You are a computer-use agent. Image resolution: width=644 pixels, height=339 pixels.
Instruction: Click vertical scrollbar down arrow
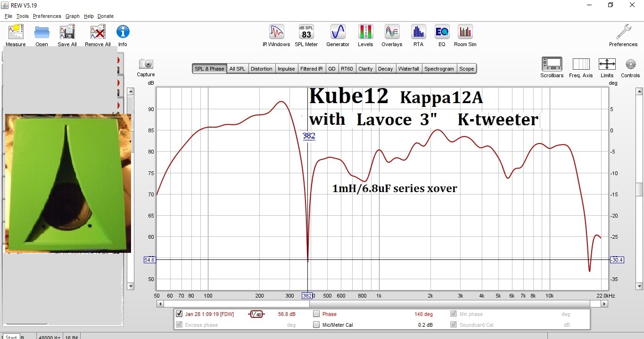(x=639, y=286)
